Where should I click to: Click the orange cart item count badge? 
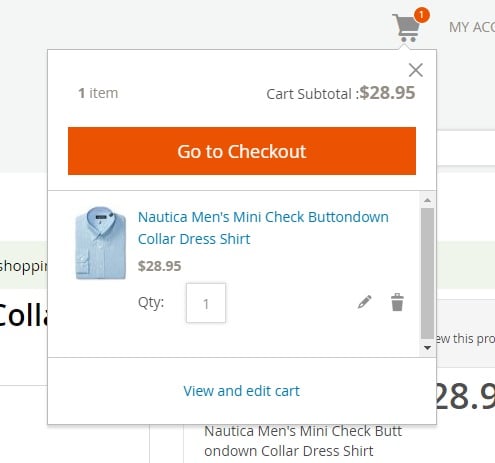pyautogui.click(x=422, y=15)
